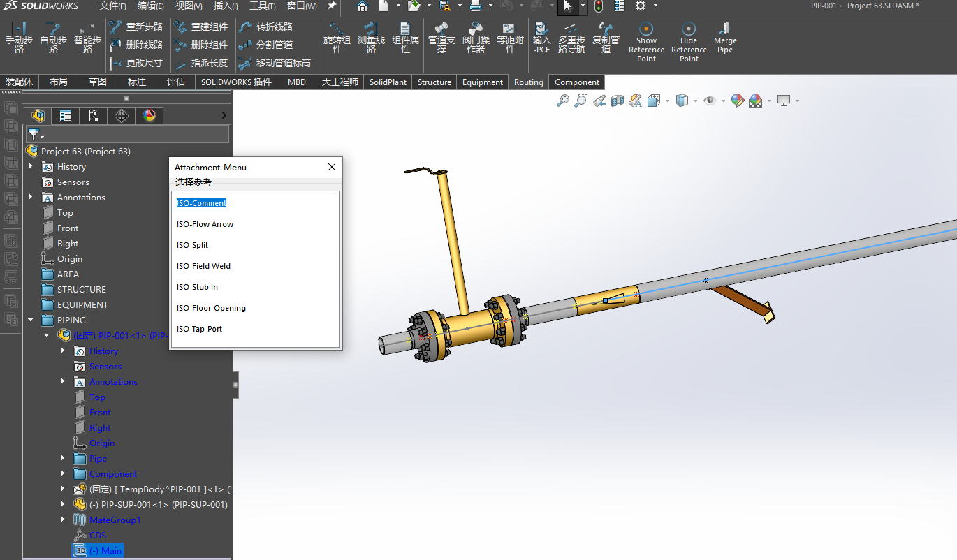Viewport: 957px width, 560px height.
Task: Click 移动管道标高 move pipe elevation button
Action: pyautogui.click(x=275, y=63)
